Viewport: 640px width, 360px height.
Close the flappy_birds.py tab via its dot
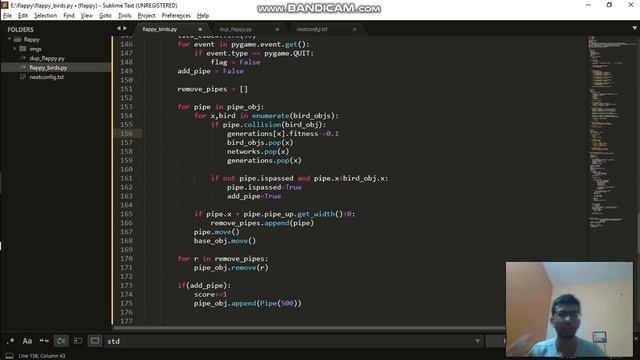[200, 29]
